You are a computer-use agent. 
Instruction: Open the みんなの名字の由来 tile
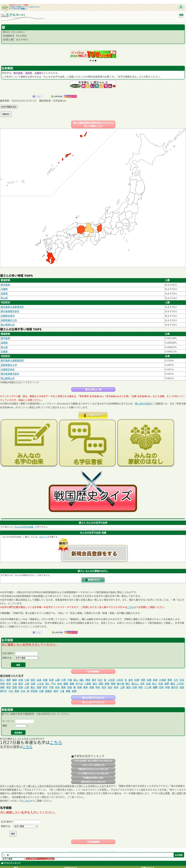coord(29,443)
